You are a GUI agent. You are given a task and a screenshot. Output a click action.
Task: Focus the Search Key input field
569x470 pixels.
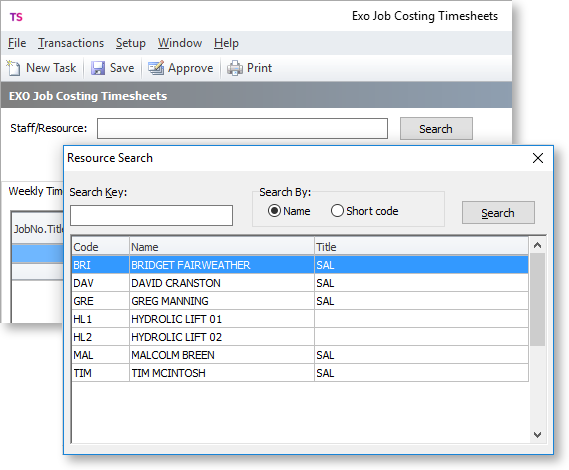151,215
